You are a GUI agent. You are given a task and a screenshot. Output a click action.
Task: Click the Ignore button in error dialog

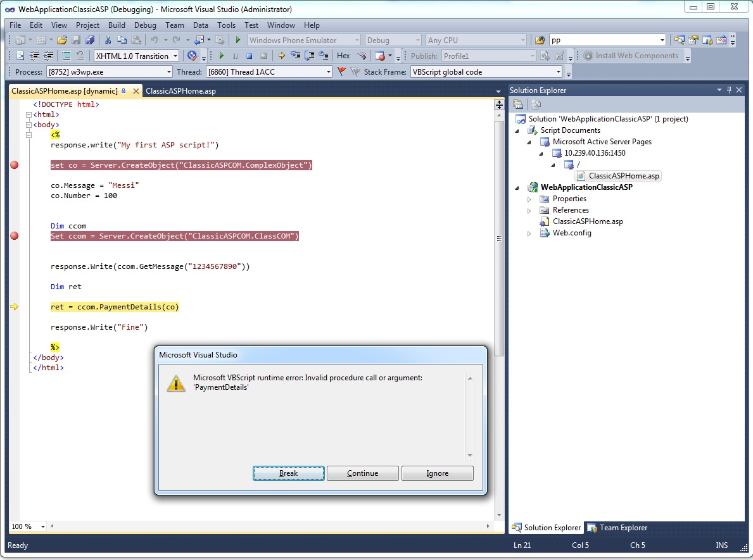tap(438, 473)
